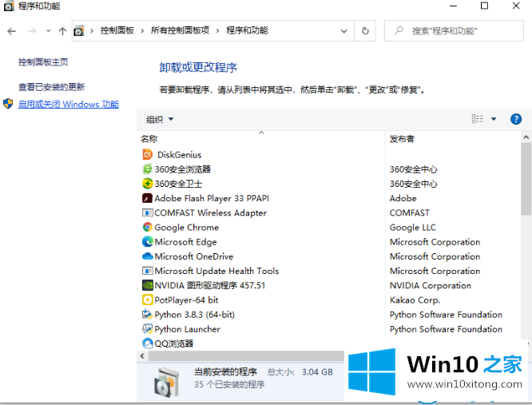Click the Adobe Flash Player icon
Screen dimensions: 532x405
pyautogui.click(x=147, y=198)
